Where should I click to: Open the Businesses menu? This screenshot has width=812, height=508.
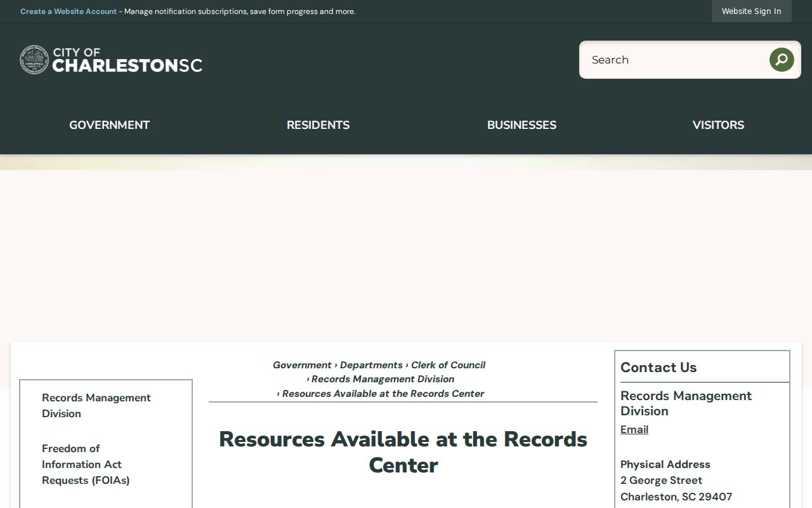tap(521, 125)
